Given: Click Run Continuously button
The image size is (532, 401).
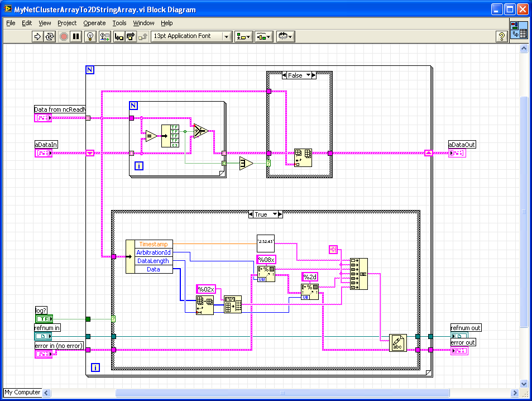Looking at the screenshot, I should click(x=50, y=36).
